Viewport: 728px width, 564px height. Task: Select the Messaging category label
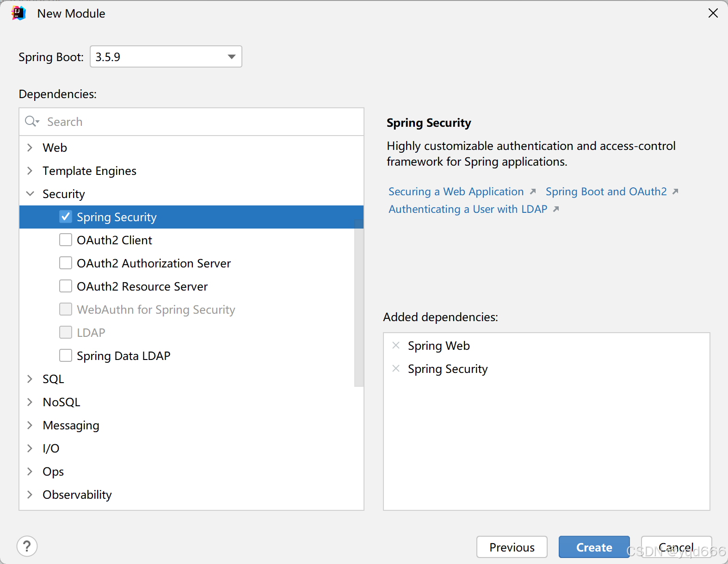coord(71,425)
